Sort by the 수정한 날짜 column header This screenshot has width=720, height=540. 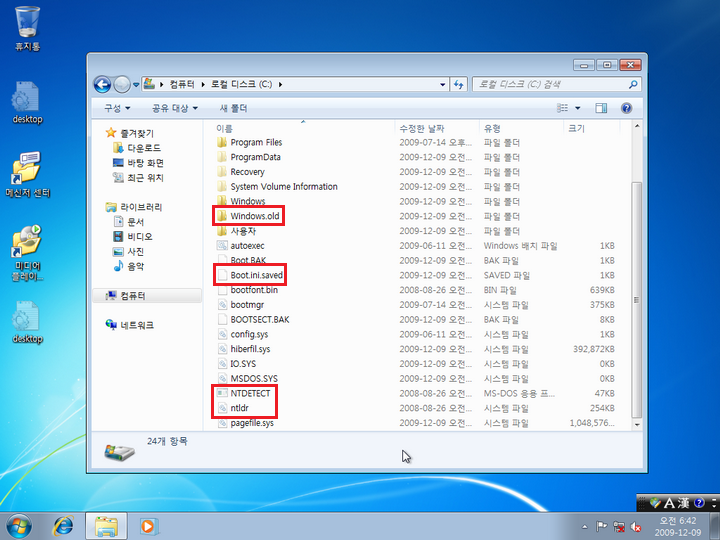[x=437, y=128]
